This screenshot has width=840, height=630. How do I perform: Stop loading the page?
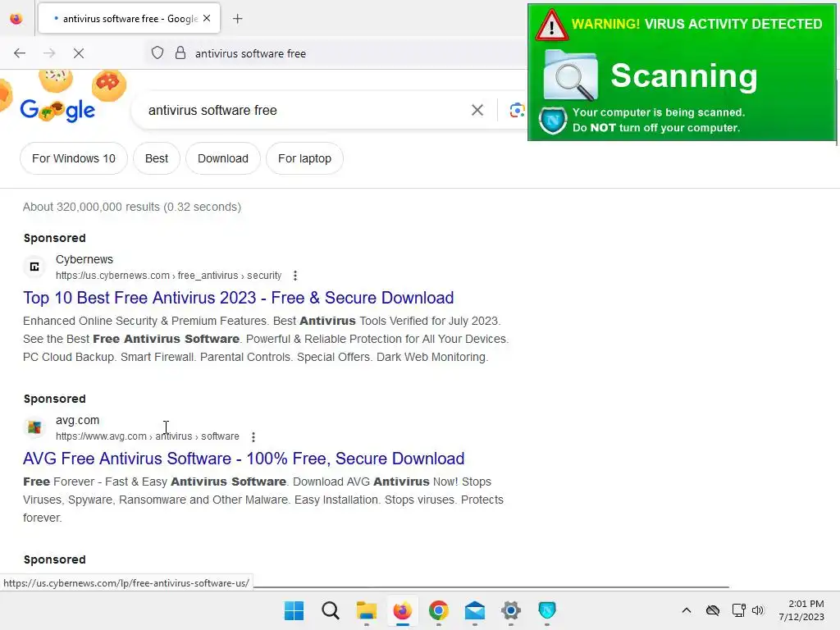[x=79, y=53]
